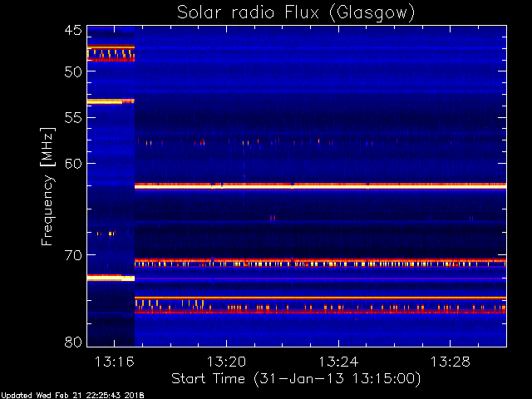Click the 60 frequency tick label
The image size is (532, 399).
click(x=73, y=164)
